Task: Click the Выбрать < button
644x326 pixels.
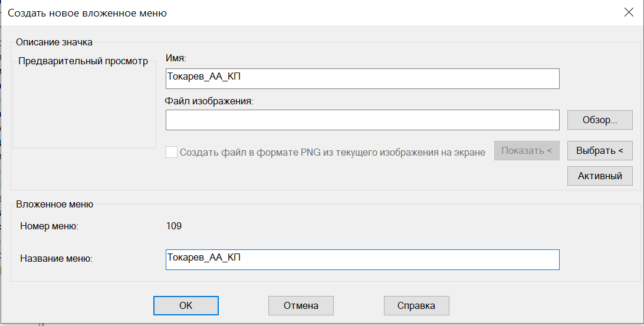Action: coord(600,151)
